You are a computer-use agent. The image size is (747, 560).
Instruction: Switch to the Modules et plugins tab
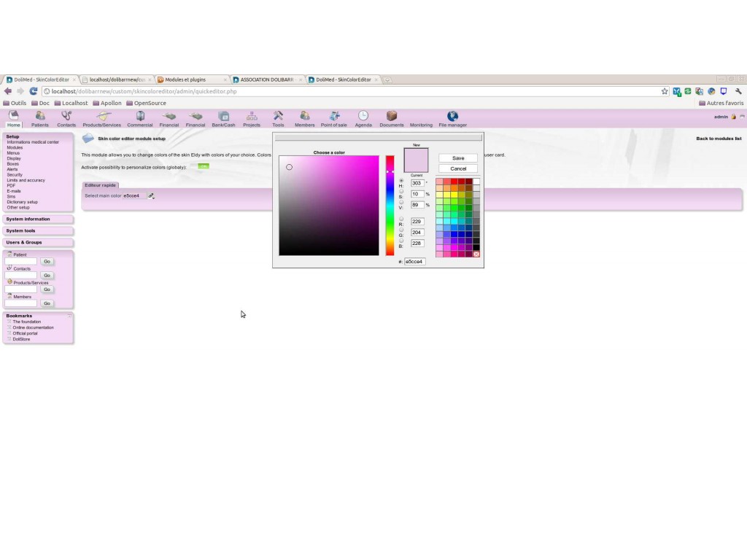tap(192, 79)
